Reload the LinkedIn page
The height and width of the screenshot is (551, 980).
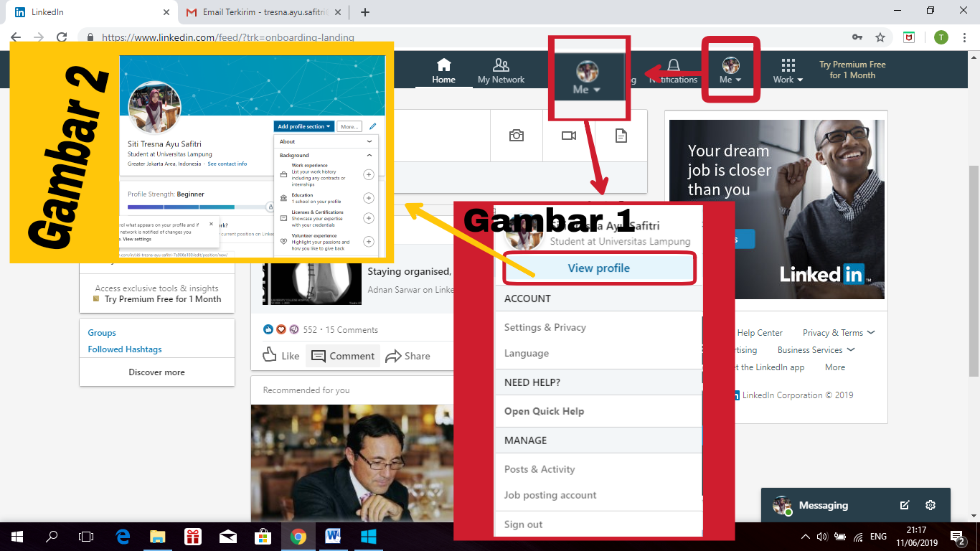[62, 37]
